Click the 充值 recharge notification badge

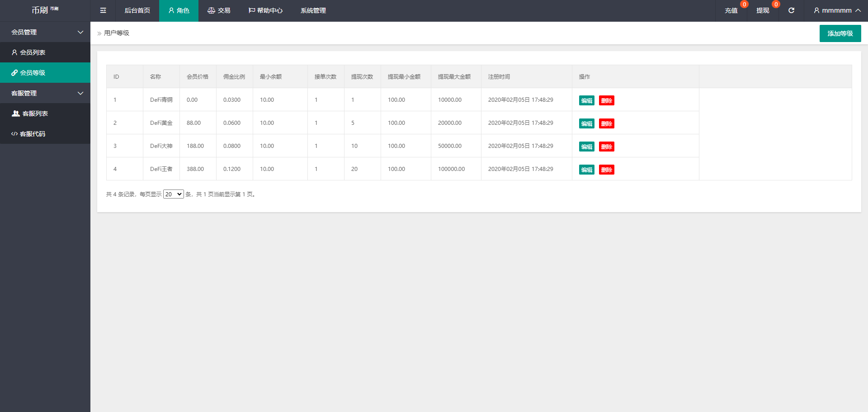[744, 5]
